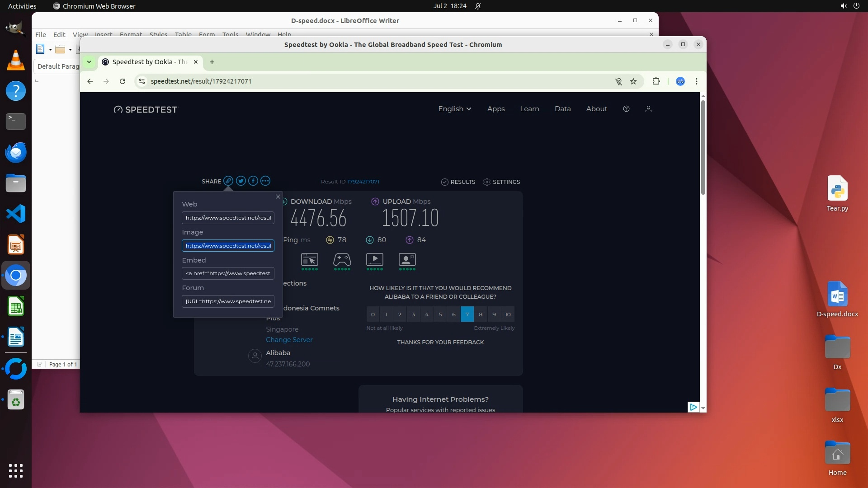Share result via Twitter icon

click(x=241, y=181)
